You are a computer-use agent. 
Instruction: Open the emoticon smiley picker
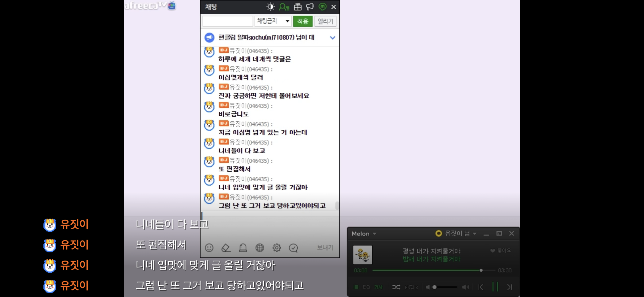click(x=209, y=248)
